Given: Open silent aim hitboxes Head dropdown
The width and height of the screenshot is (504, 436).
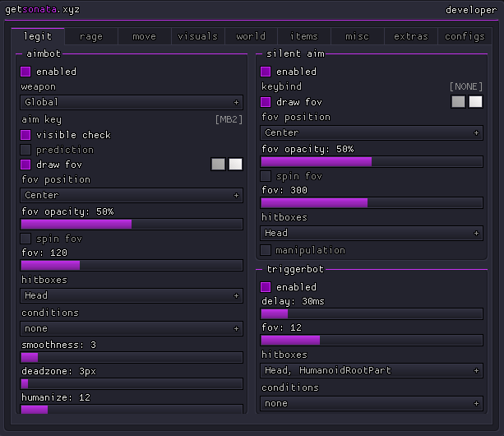Looking at the screenshot, I should coord(372,233).
